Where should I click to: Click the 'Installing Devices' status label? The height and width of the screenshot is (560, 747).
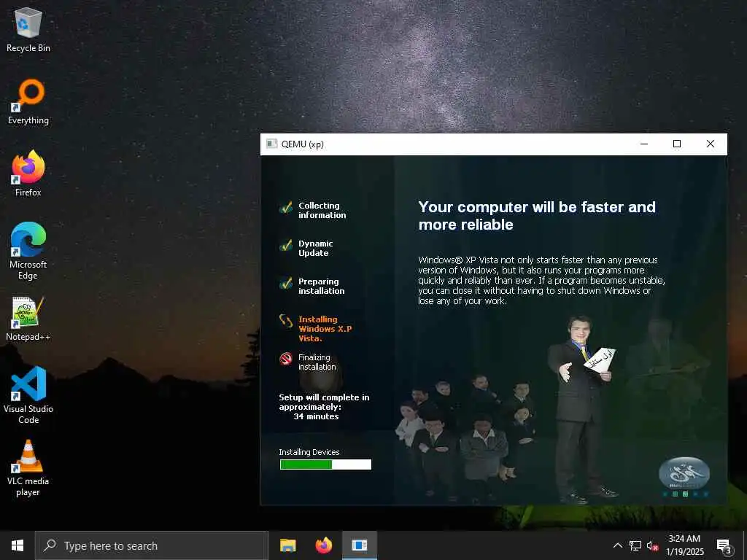[x=309, y=452]
